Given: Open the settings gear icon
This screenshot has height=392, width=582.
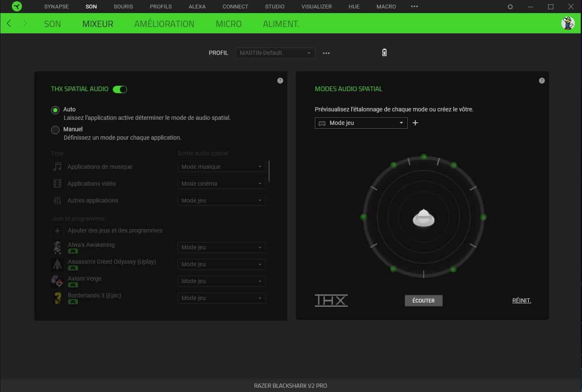Looking at the screenshot, I should click(x=510, y=7).
